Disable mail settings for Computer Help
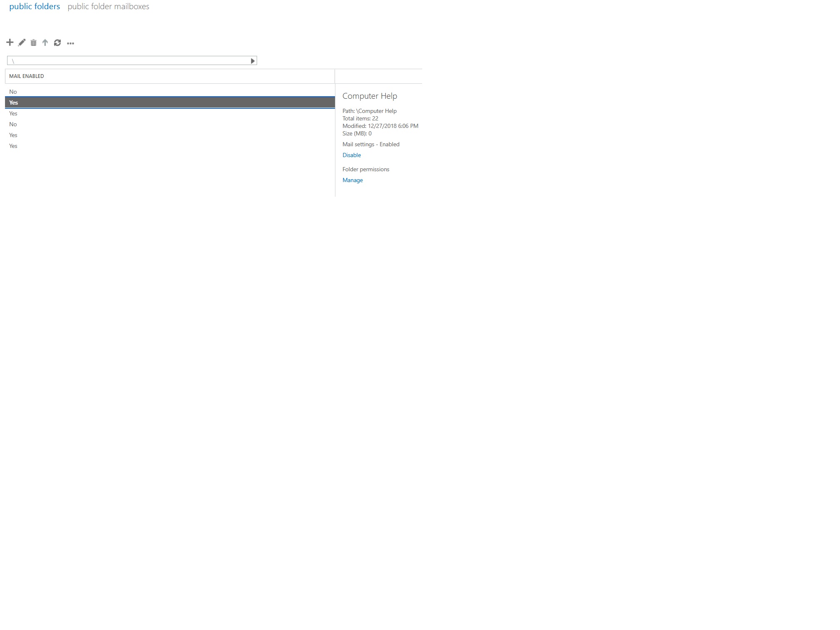The width and height of the screenshot is (840, 630). (351, 155)
